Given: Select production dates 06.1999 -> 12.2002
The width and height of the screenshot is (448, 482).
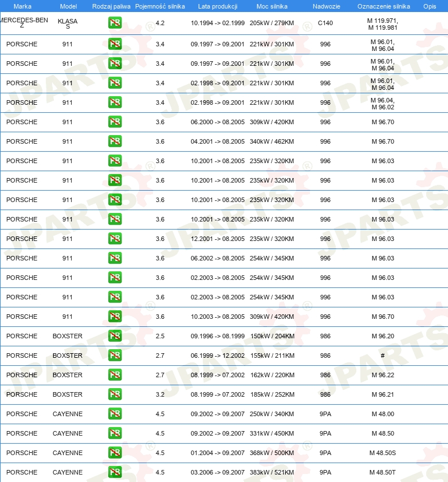Looking at the screenshot, I should [x=218, y=355].
